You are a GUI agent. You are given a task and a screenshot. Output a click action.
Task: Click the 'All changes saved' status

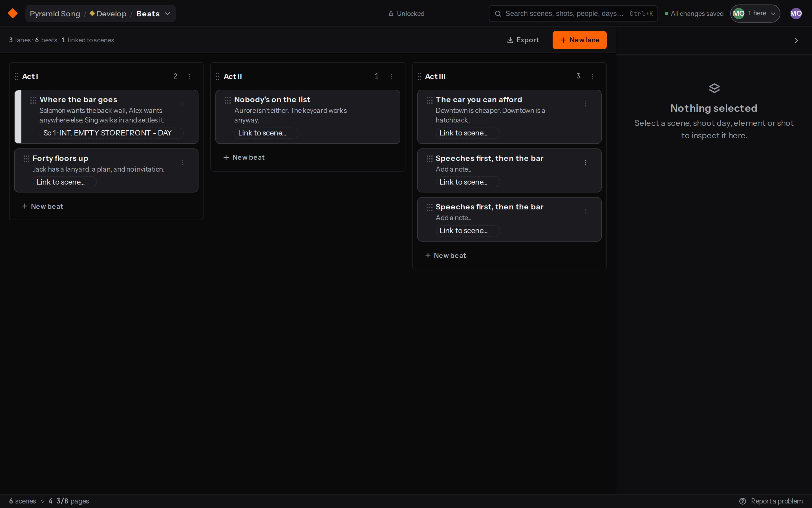tap(694, 14)
